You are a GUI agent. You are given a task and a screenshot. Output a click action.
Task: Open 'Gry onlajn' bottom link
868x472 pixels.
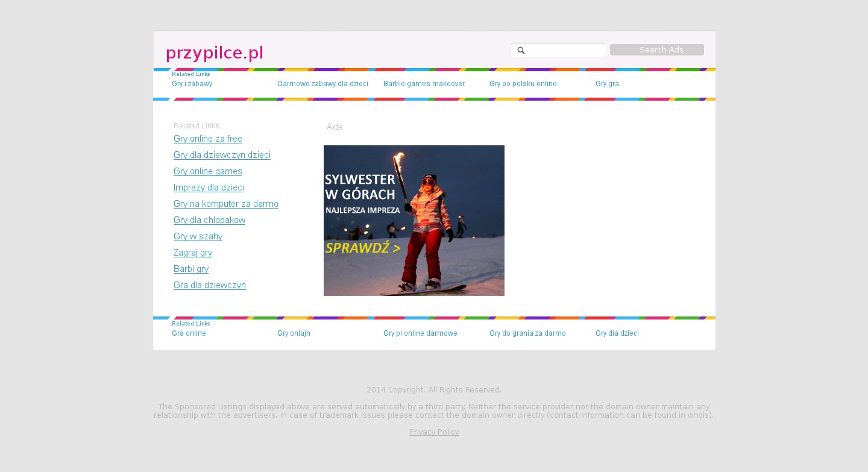point(294,333)
